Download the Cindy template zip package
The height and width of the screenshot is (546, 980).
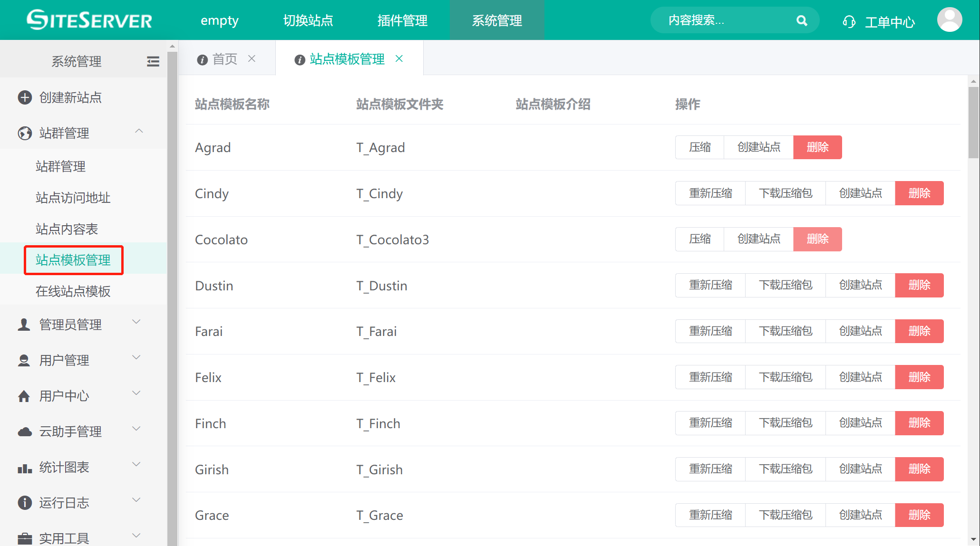pos(785,193)
